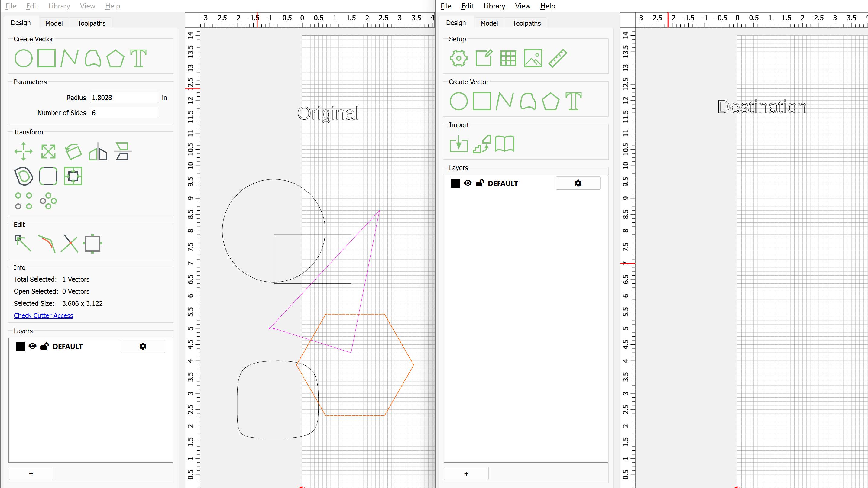Open the Offset vectors tool
Image resolution: width=868 pixels, height=488 pixels.
pyautogui.click(x=24, y=176)
